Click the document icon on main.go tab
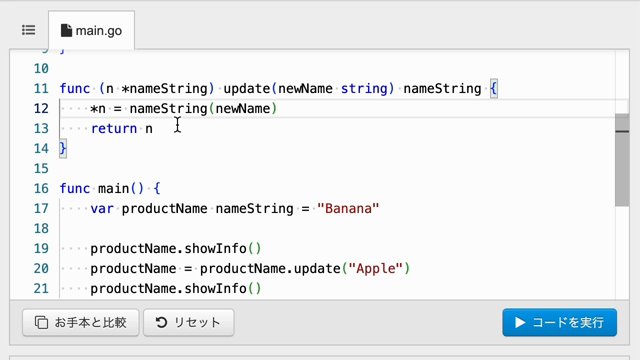640x360 pixels. [x=66, y=30]
